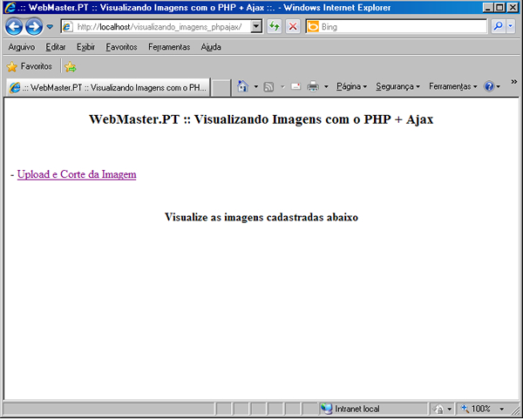Click the WebMaster.PT page heading
Image resolution: width=523 pixels, height=420 pixels.
261,119
